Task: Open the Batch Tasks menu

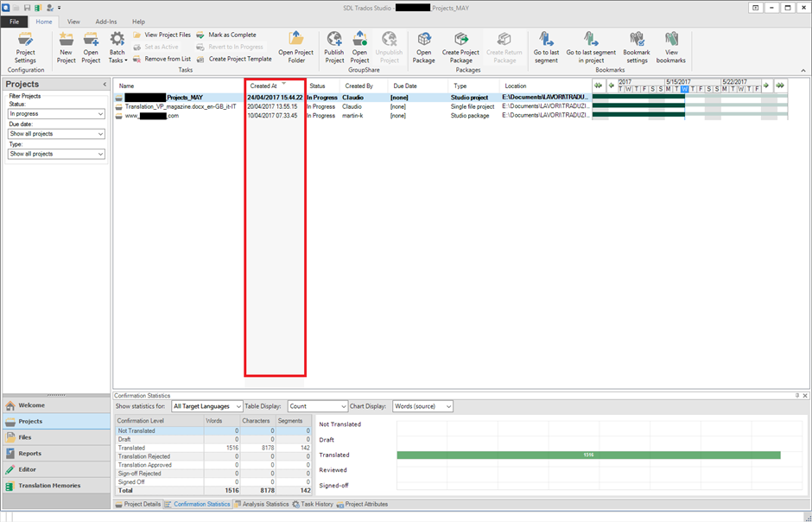Action: pos(117,48)
